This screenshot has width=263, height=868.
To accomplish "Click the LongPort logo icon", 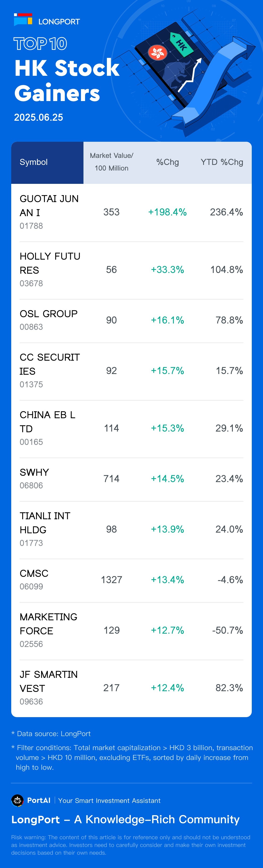I will point(23,20).
